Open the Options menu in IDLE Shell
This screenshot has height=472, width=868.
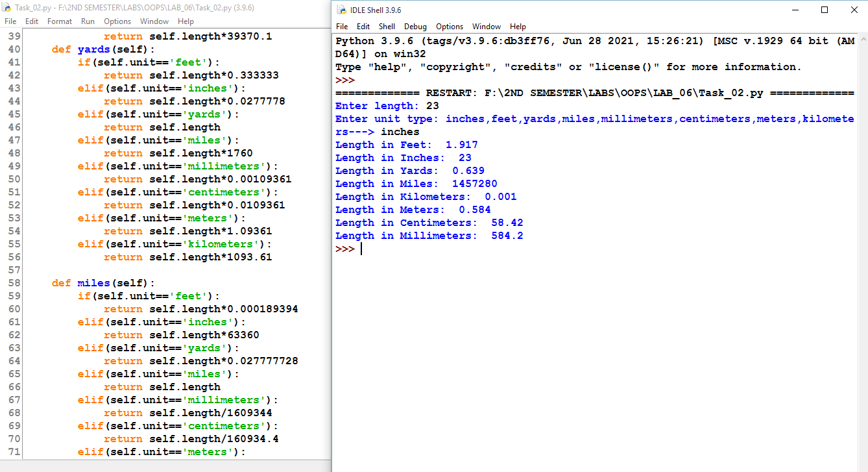pos(449,27)
